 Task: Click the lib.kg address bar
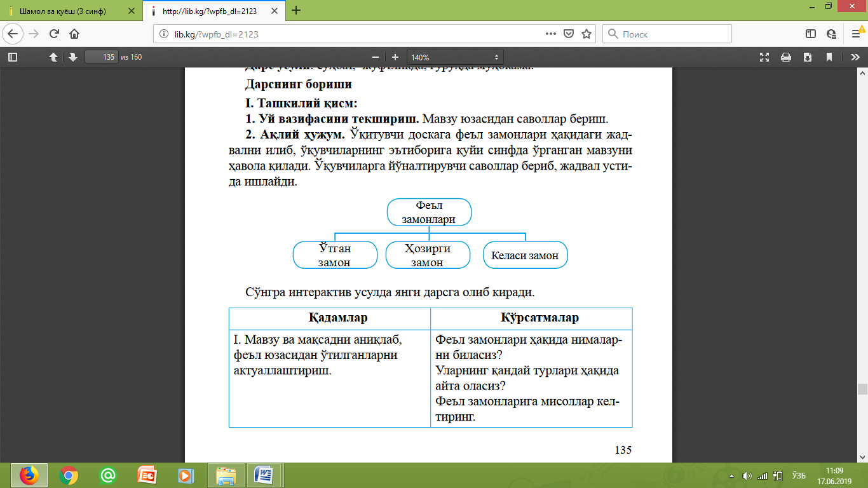point(356,34)
